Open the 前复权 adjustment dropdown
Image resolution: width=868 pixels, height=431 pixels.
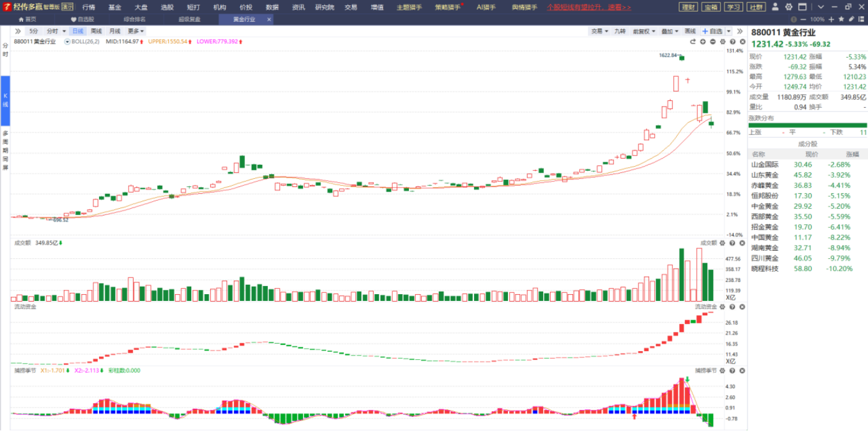click(643, 31)
